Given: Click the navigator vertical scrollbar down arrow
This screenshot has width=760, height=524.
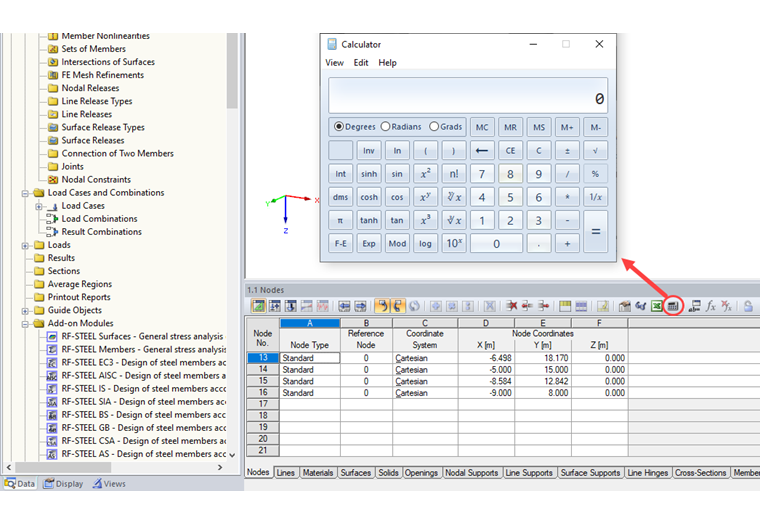Looking at the screenshot, I should [x=232, y=455].
